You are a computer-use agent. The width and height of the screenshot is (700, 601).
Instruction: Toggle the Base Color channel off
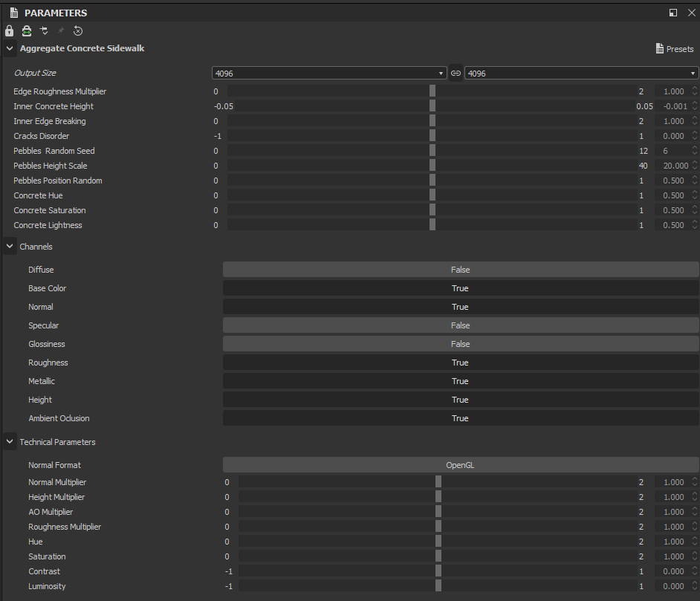click(460, 288)
